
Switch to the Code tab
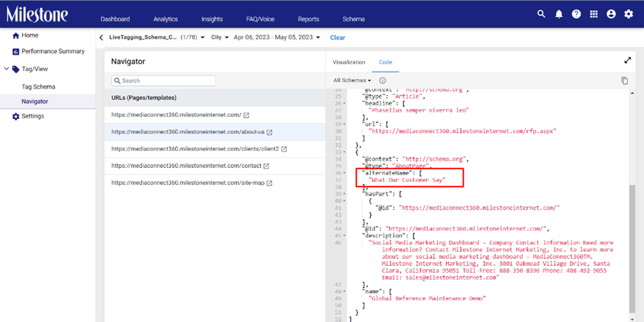click(x=386, y=62)
